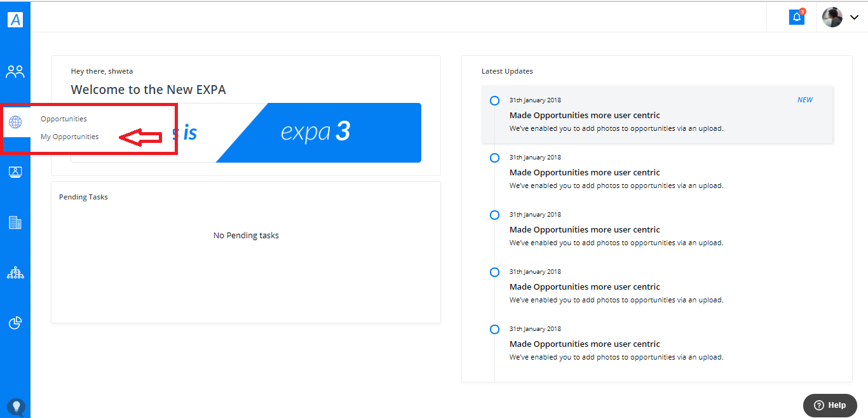This screenshot has width=868, height=418.
Task: Click the 'Latest Updates' heading
Action: (507, 71)
